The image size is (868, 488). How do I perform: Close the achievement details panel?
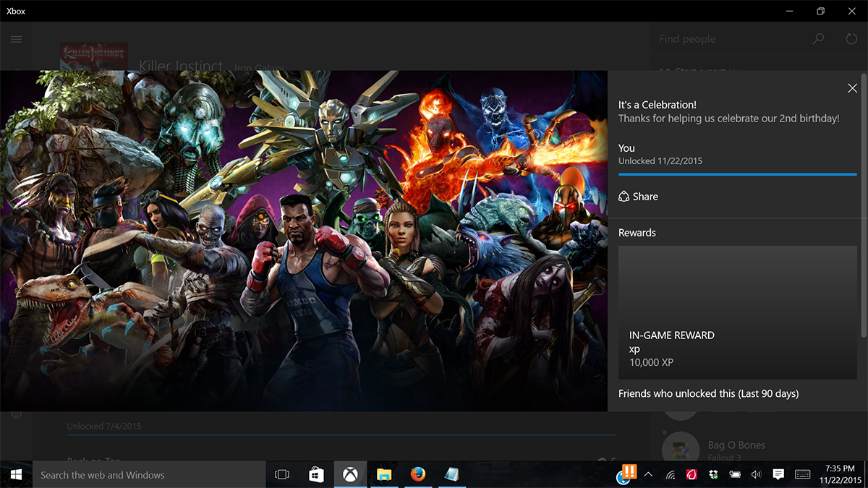click(852, 88)
